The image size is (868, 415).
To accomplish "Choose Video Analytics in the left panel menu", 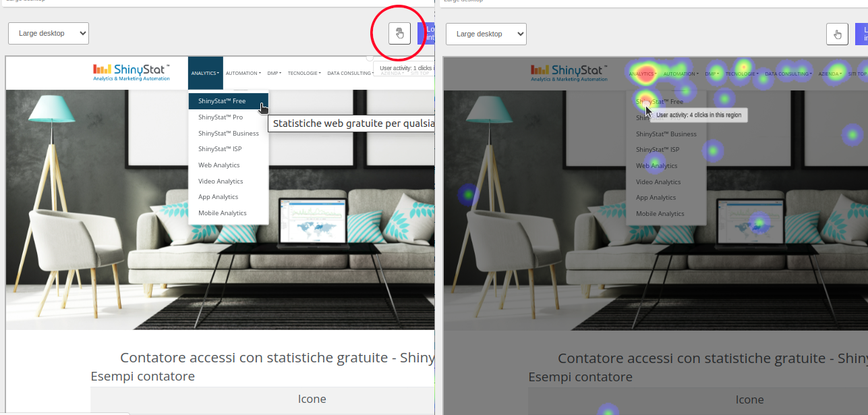I will point(221,182).
